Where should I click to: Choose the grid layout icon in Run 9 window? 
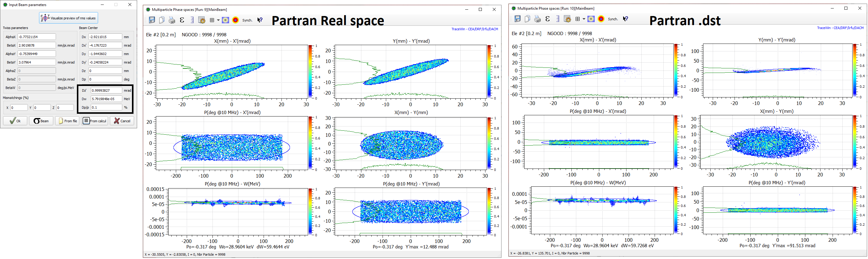click(212, 20)
